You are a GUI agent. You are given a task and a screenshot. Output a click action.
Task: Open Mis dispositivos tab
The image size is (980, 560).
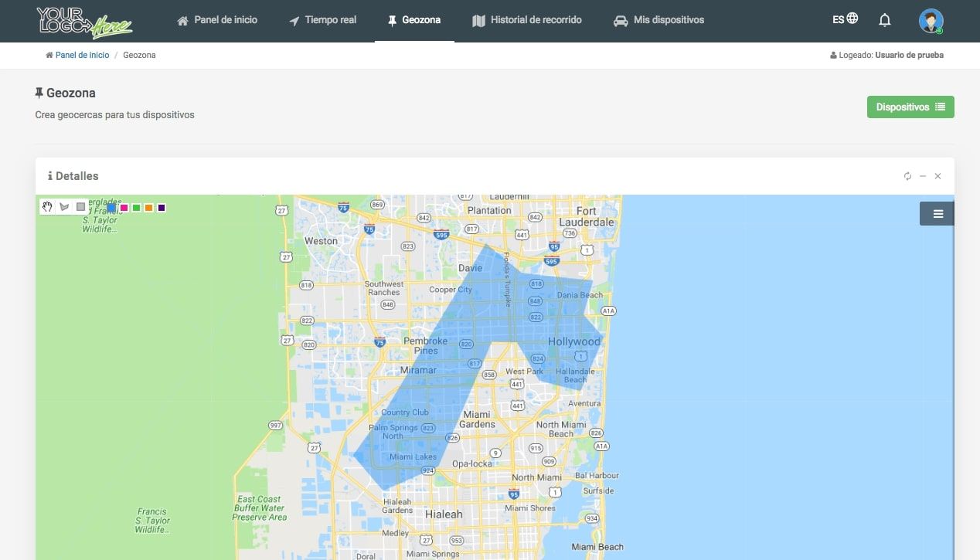click(658, 20)
